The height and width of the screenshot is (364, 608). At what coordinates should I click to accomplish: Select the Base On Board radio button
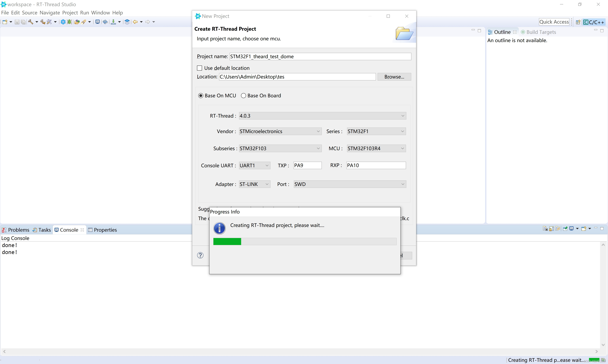[243, 96]
